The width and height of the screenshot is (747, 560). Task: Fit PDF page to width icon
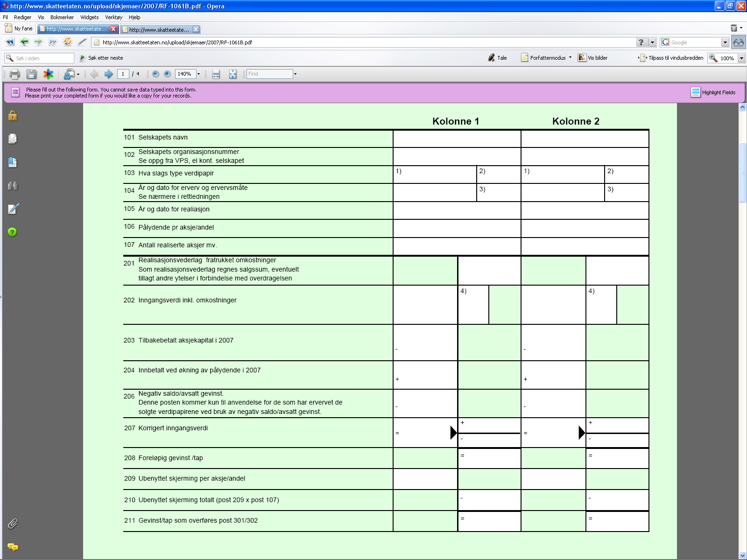(x=216, y=74)
